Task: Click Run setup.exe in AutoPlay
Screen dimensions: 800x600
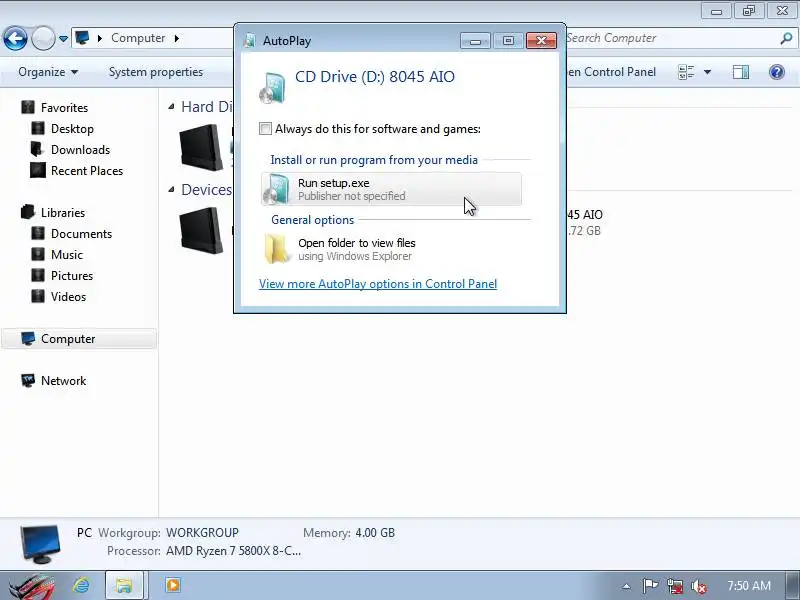Action: click(x=391, y=189)
